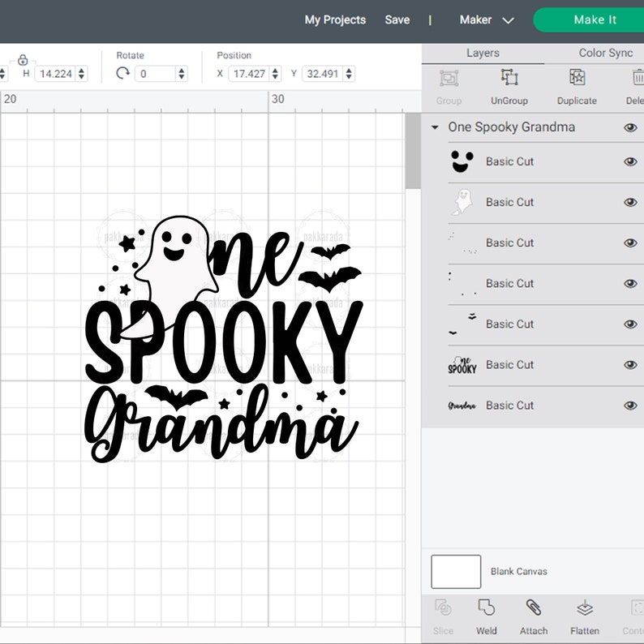644x644 pixels.
Task: Select the One Spooky layer thumbnail
Action: click(462, 365)
